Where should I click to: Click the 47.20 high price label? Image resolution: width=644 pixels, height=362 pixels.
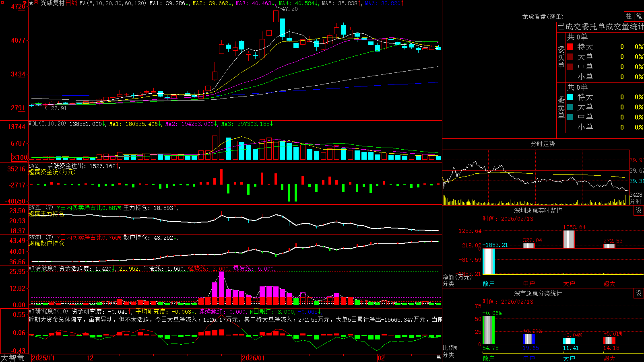(x=290, y=9)
